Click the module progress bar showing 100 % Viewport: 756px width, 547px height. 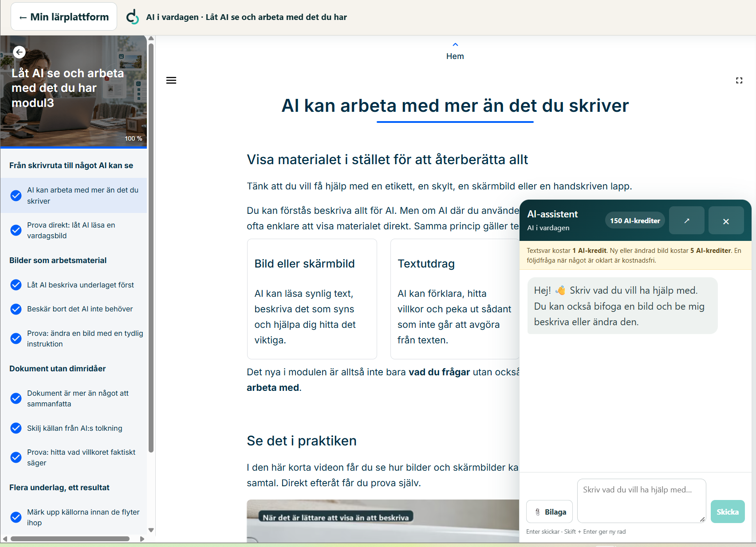74,147
